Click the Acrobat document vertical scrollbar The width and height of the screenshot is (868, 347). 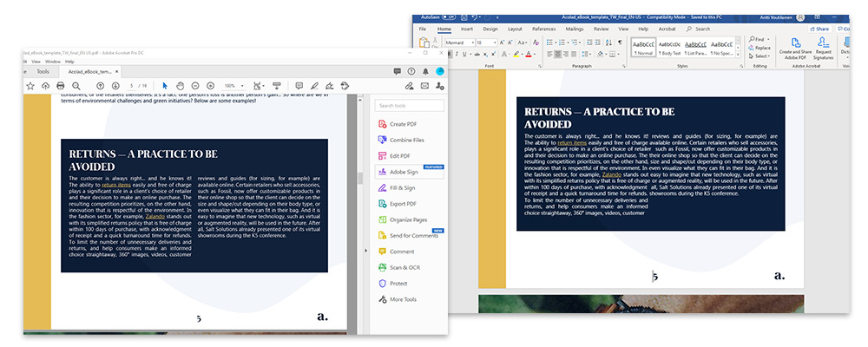[359, 177]
